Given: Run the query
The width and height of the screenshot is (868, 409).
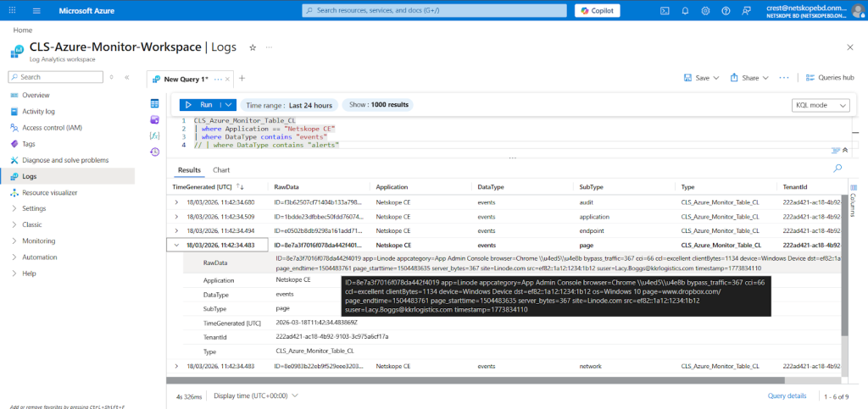Looking at the screenshot, I should [x=199, y=105].
